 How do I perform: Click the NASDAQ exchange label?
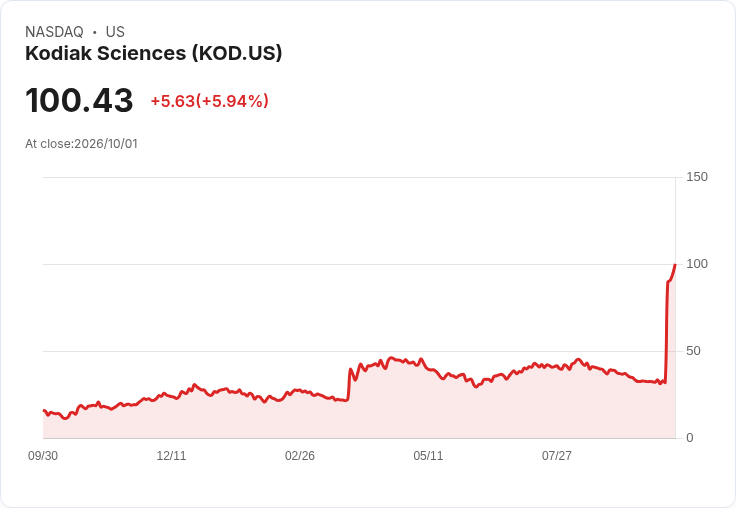coord(54,32)
